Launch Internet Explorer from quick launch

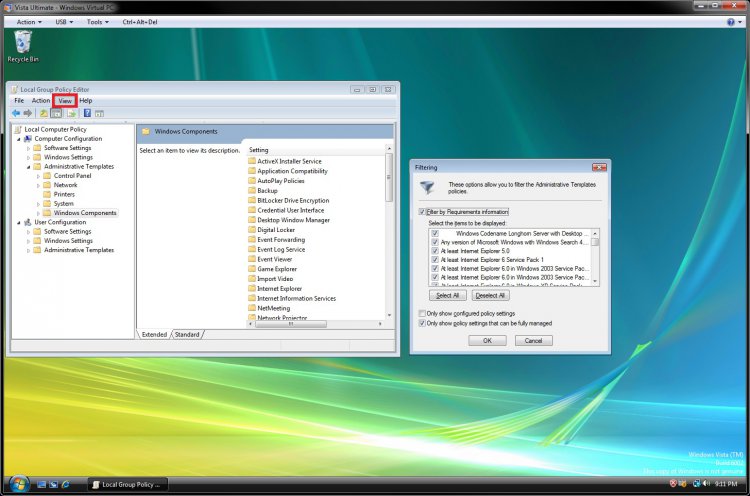click(66, 485)
